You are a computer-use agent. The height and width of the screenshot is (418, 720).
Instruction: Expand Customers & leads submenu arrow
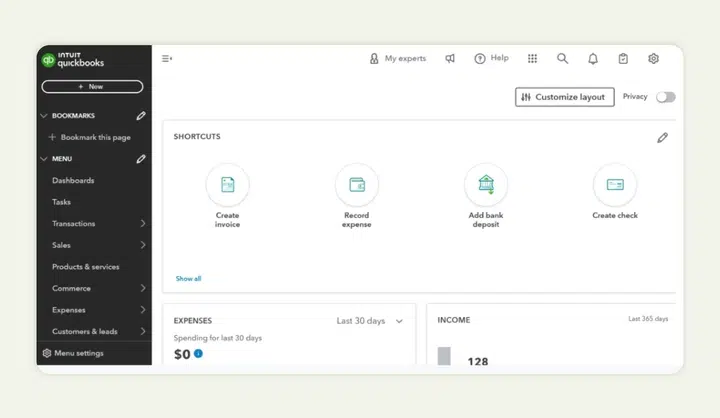143,332
